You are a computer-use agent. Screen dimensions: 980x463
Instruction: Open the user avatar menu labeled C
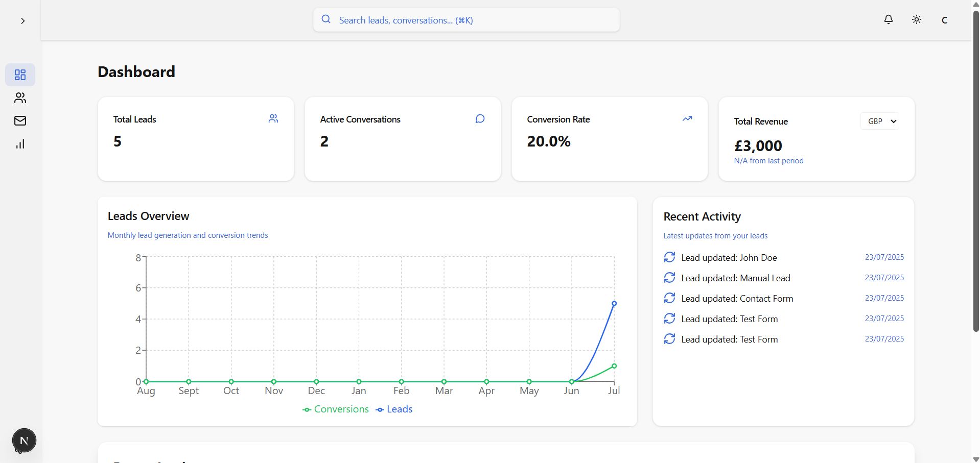(944, 20)
